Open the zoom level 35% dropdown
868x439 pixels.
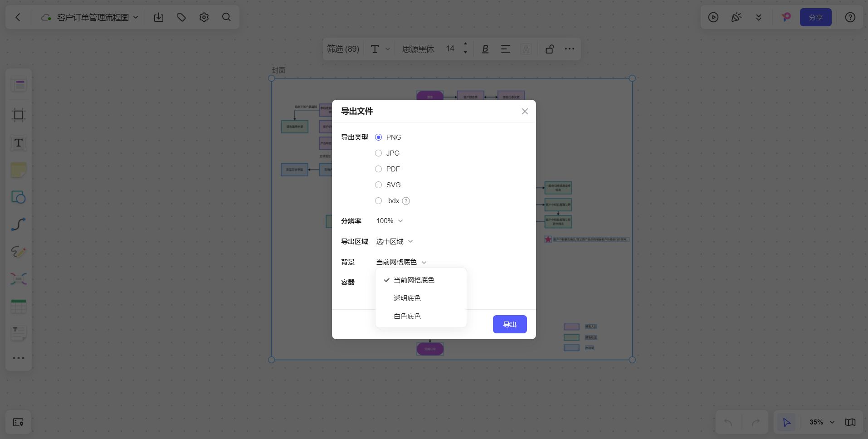[x=819, y=422]
